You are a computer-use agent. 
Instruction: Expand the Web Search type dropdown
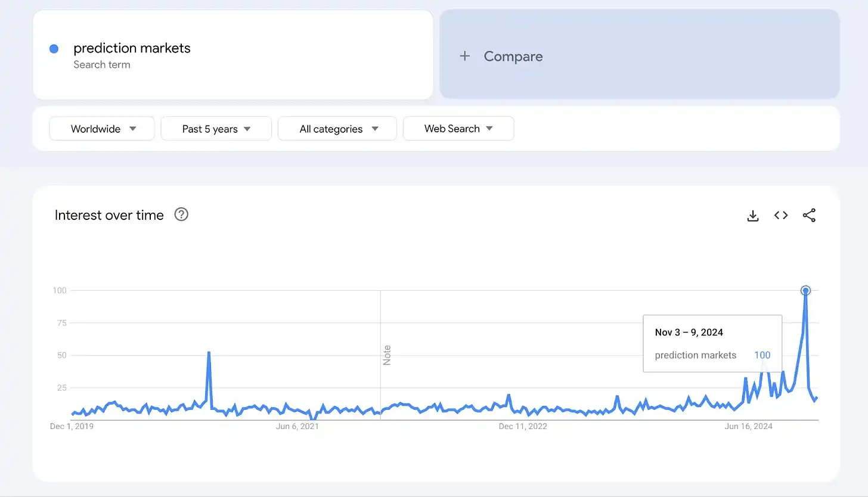(x=458, y=129)
